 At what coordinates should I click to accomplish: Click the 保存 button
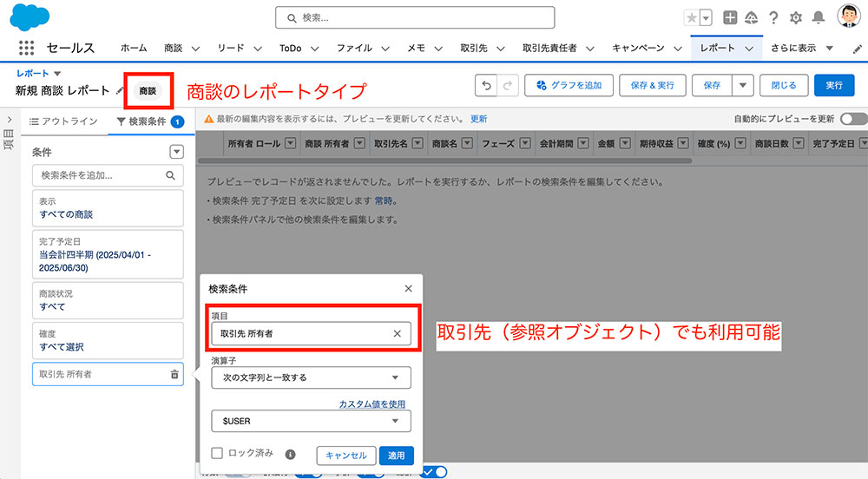tap(712, 85)
